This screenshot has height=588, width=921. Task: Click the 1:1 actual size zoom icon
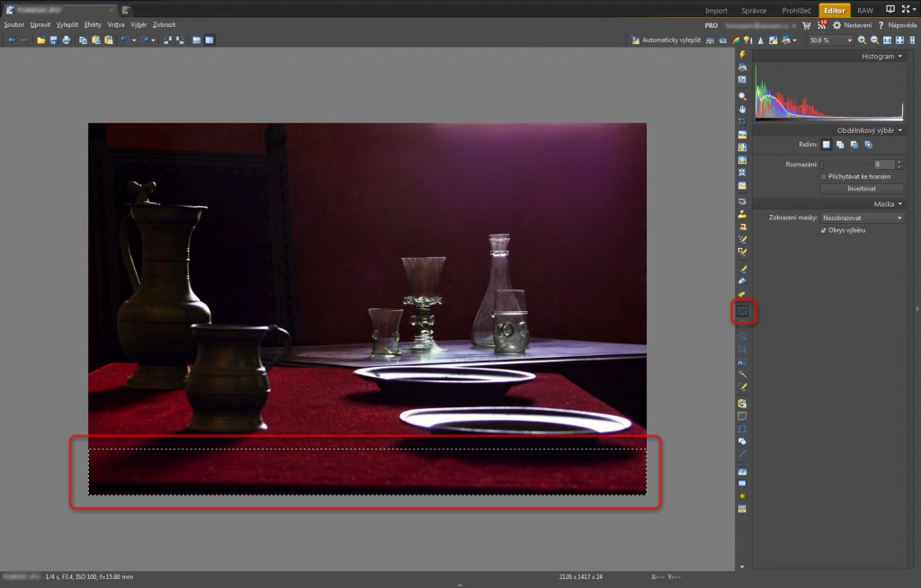click(x=887, y=40)
